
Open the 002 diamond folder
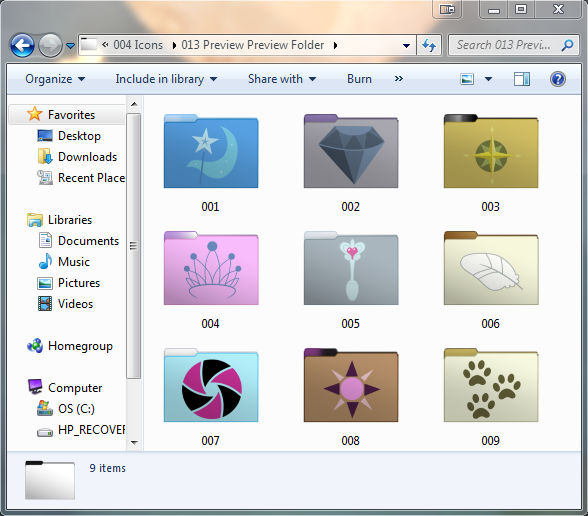coord(351,151)
